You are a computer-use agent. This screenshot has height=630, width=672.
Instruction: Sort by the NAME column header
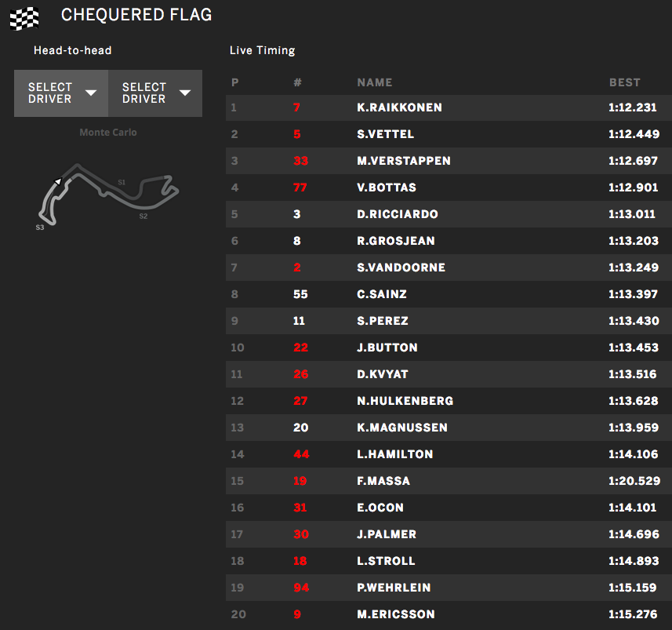pos(374,82)
